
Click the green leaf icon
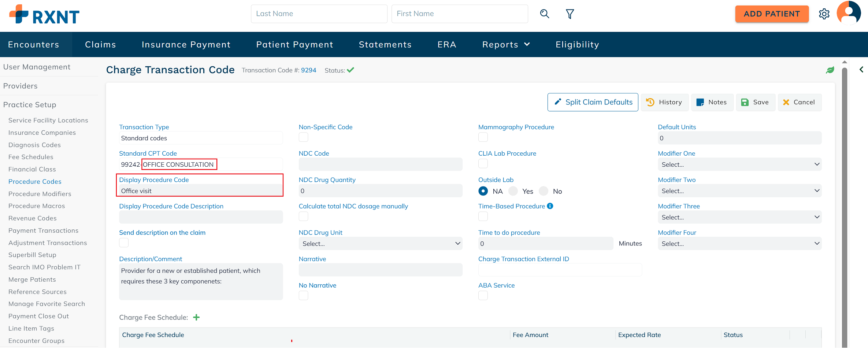[830, 70]
